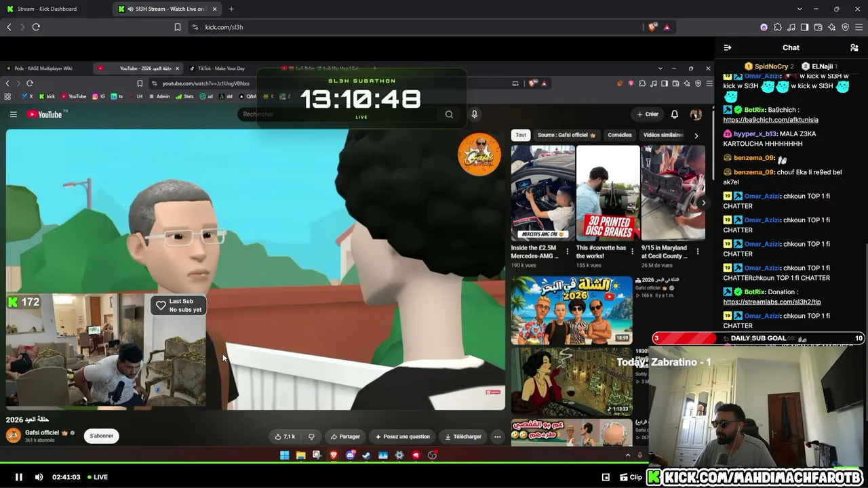Reload the kick.com page
The height and width of the screenshot is (488, 868).
coord(36,27)
